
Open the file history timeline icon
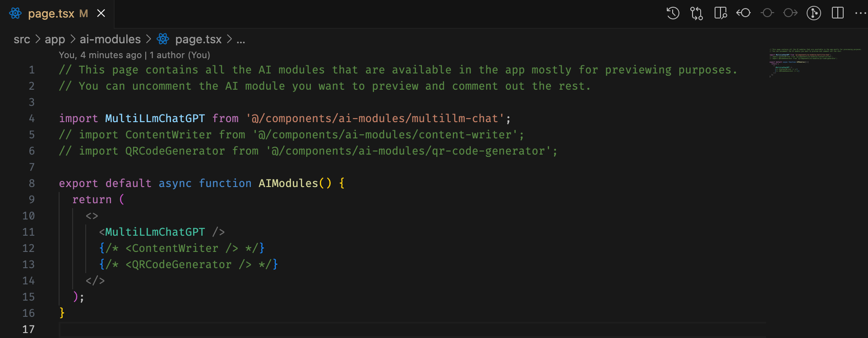[673, 13]
